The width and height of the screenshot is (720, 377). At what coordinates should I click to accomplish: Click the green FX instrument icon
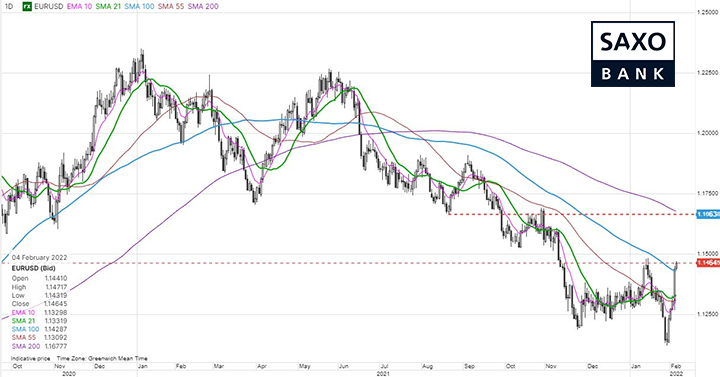(28, 6)
